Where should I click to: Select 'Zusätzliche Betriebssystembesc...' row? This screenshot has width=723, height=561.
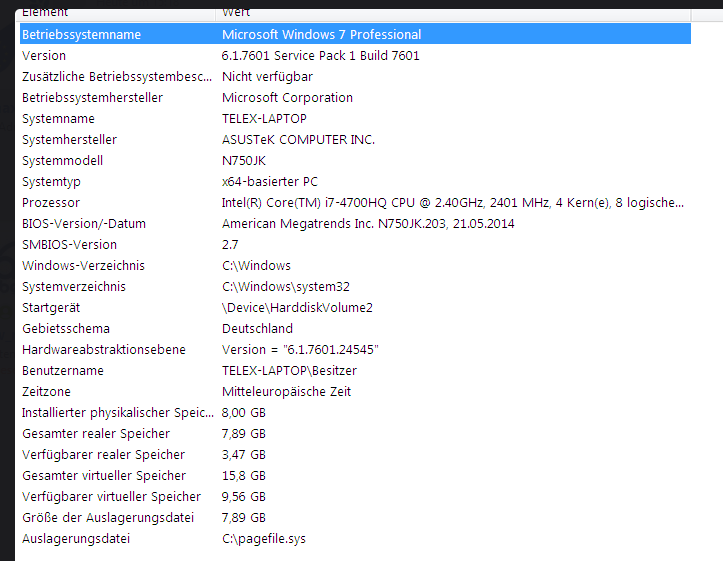355,77
